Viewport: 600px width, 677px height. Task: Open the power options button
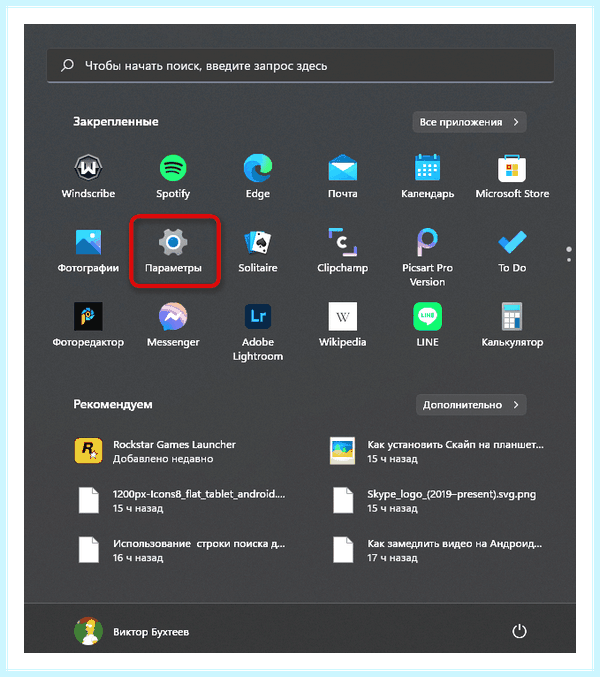(519, 631)
